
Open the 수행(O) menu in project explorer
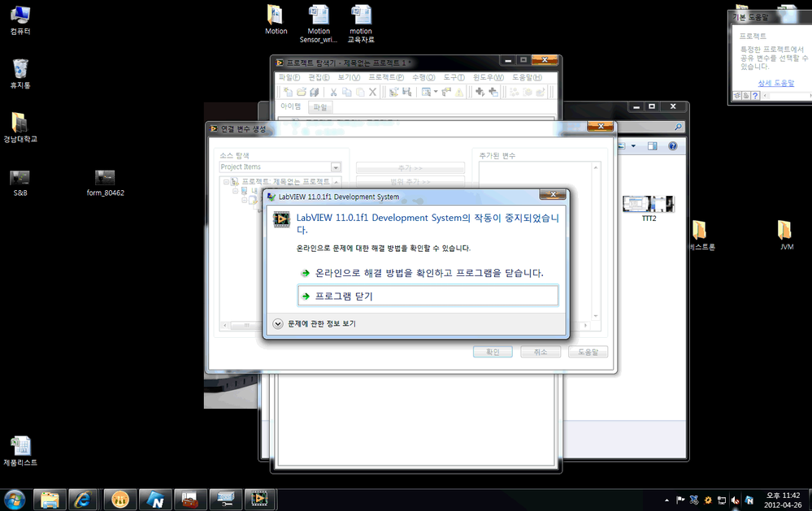[423, 77]
